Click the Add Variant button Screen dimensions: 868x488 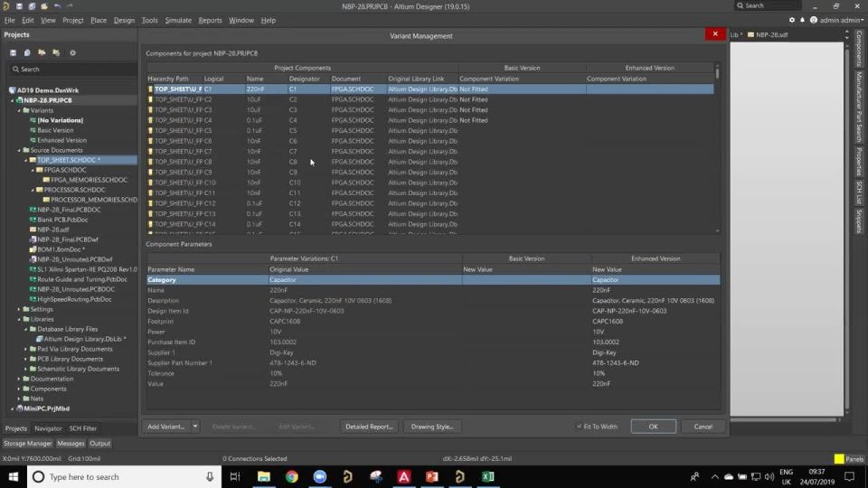pyautogui.click(x=166, y=427)
